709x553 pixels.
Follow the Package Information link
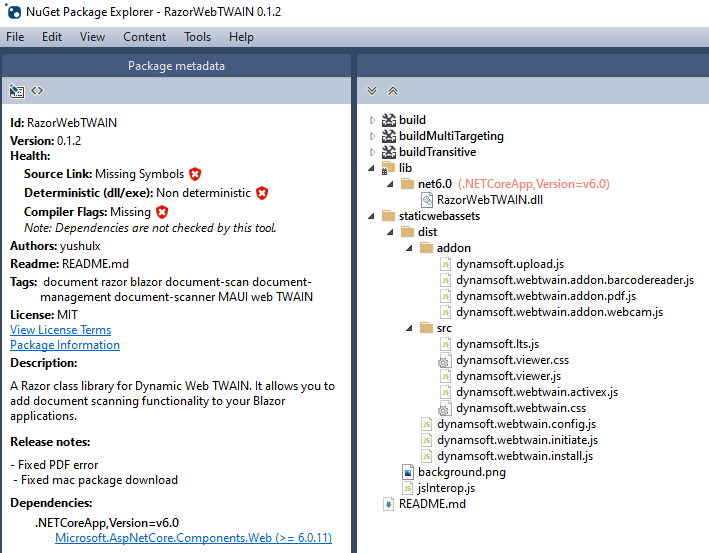(64, 345)
